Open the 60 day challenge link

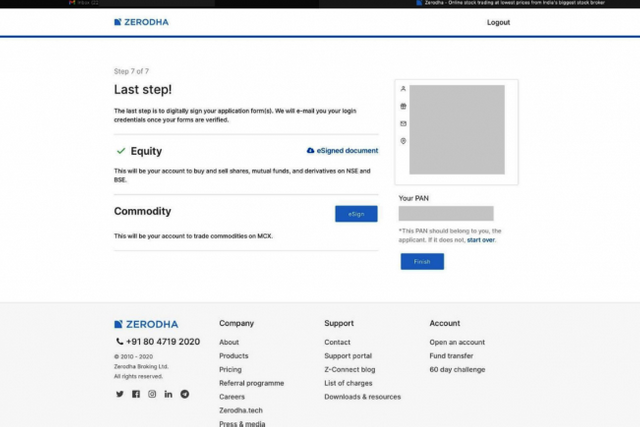point(457,369)
